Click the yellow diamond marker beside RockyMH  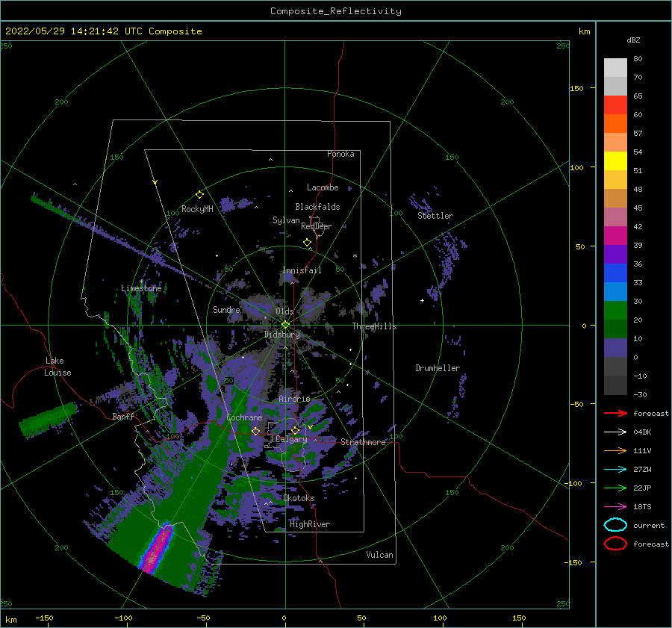tap(199, 195)
